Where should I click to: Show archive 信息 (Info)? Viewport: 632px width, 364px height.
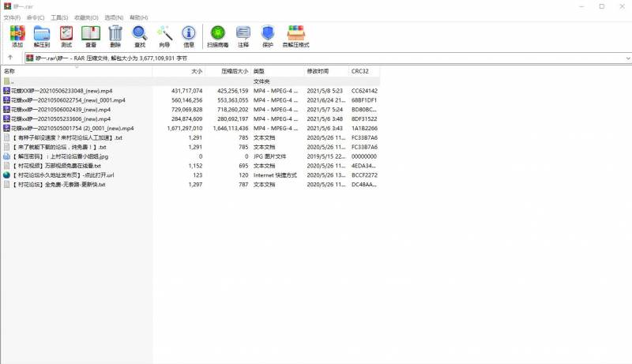(x=189, y=36)
